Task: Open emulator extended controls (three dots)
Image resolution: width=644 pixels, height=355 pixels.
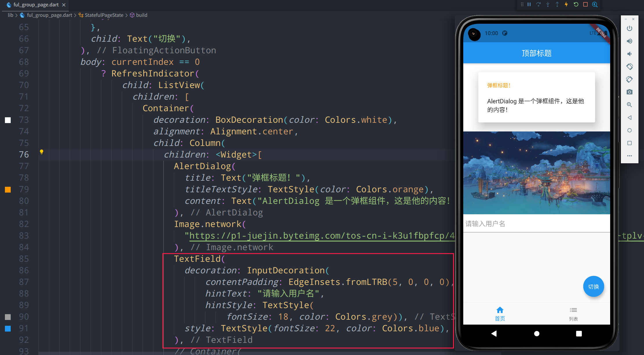Action: click(630, 156)
